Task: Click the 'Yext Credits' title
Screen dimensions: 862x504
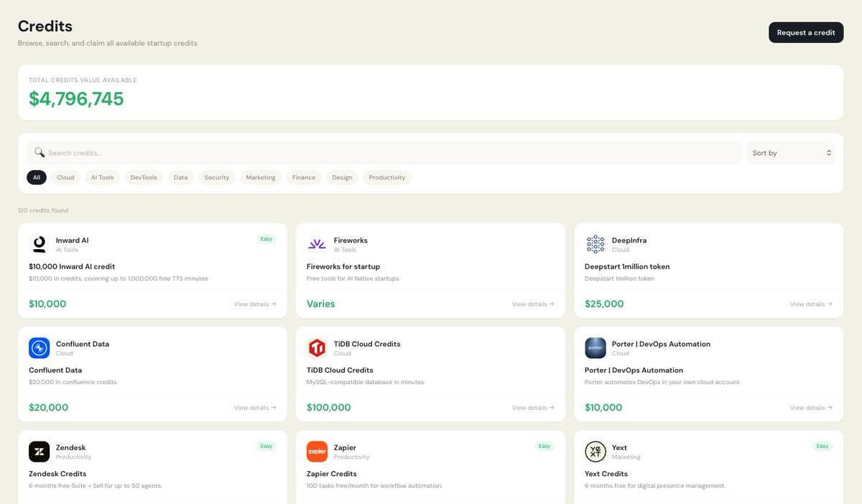Action: [606, 474]
